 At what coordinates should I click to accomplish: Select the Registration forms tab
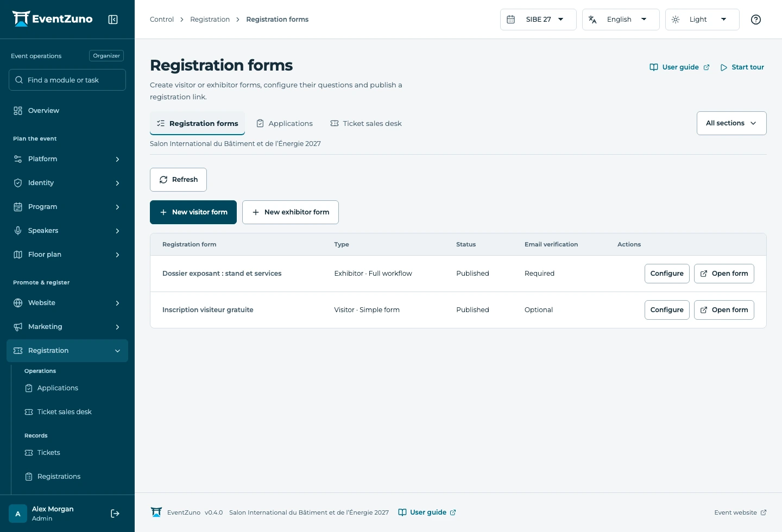point(198,124)
